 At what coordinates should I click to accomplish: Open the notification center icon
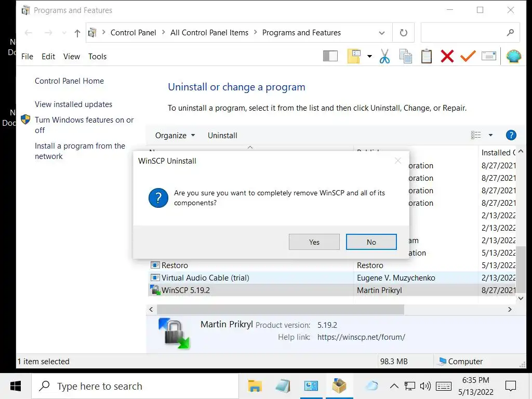511,386
